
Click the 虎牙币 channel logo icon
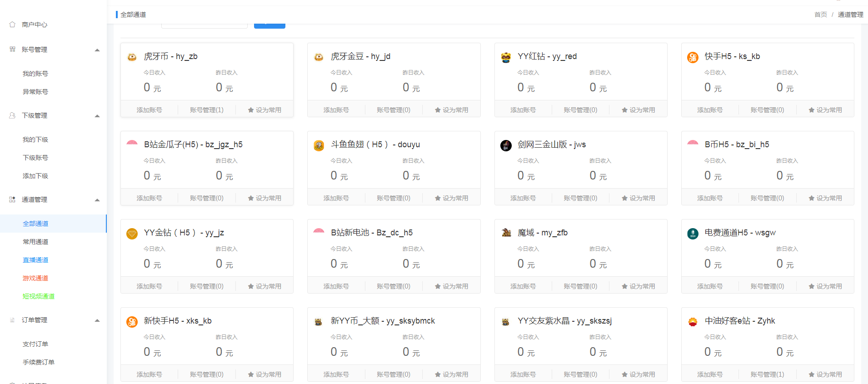132,57
